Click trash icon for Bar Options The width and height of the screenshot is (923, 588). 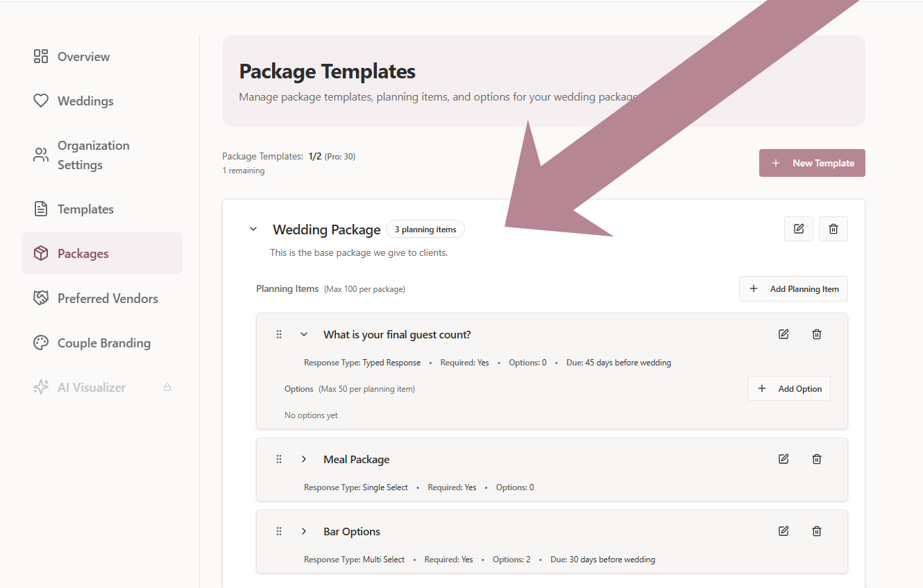pos(817,531)
